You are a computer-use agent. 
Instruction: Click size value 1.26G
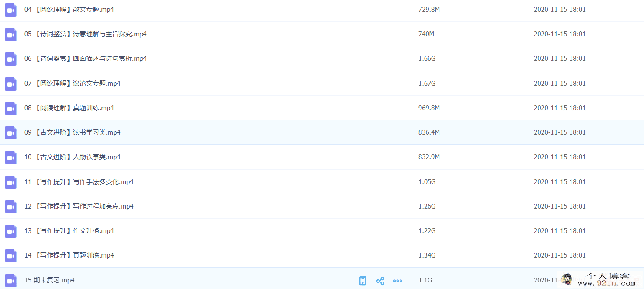click(x=427, y=206)
